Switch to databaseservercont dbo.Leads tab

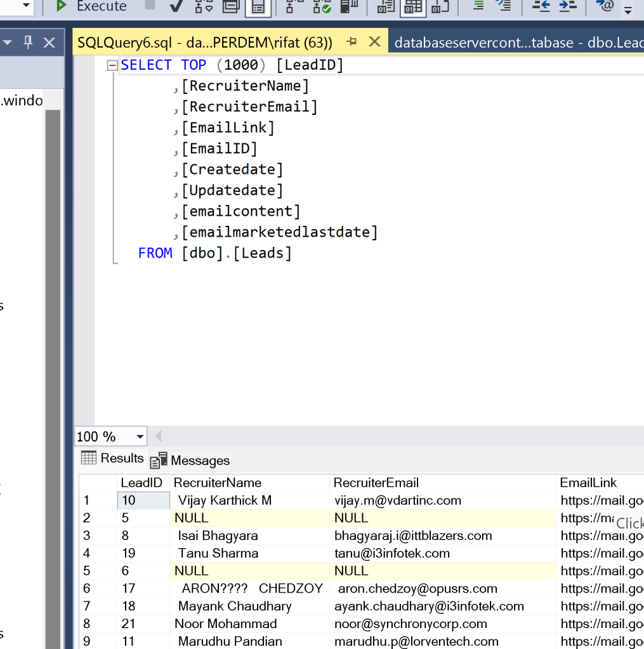tap(517, 43)
